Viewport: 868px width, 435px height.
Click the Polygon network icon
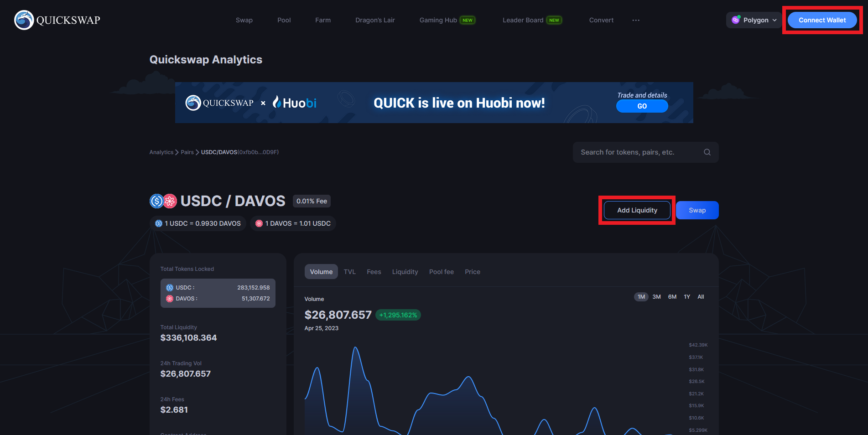click(736, 20)
